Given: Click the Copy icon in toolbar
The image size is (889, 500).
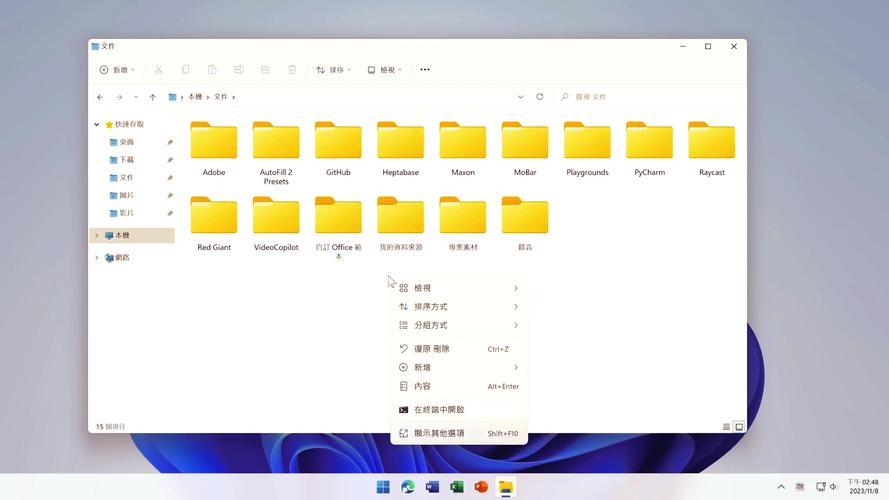Looking at the screenshot, I should point(185,70).
